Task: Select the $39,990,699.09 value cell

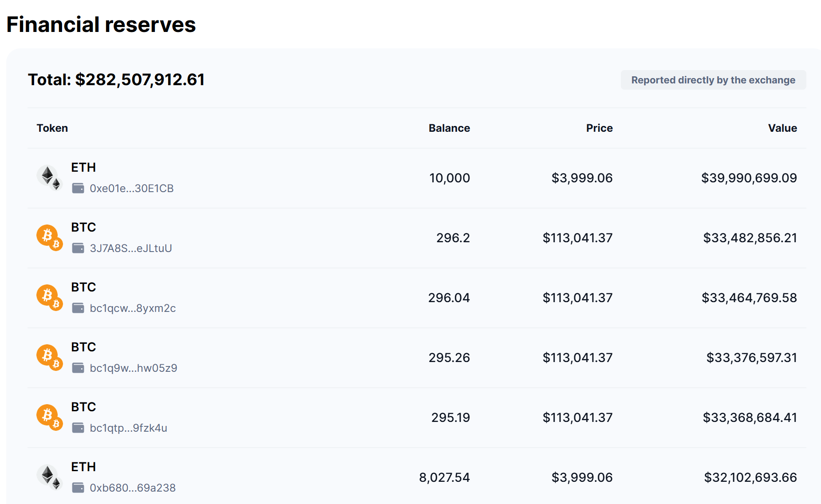Action: pyautogui.click(x=749, y=178)
